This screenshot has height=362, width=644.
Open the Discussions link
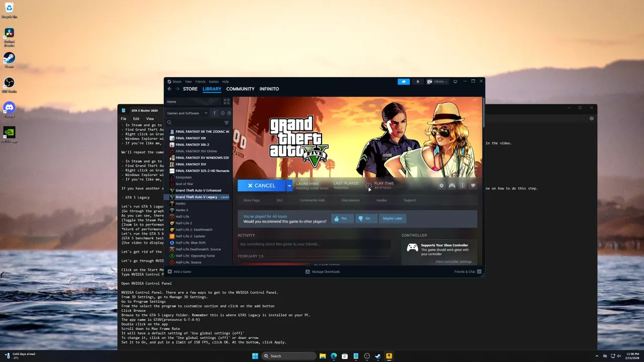pyautogui.click(x=351, y=200)
